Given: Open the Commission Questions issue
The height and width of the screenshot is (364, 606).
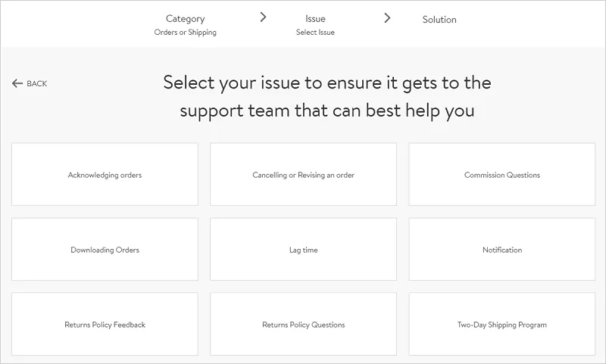Looking at the screenshot, I should [501, 175].
